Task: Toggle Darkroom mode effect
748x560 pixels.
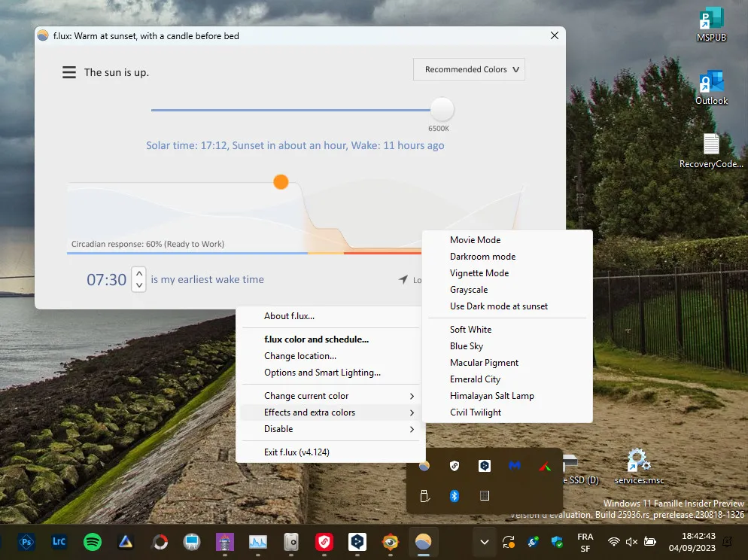Action: coord(507,257)
